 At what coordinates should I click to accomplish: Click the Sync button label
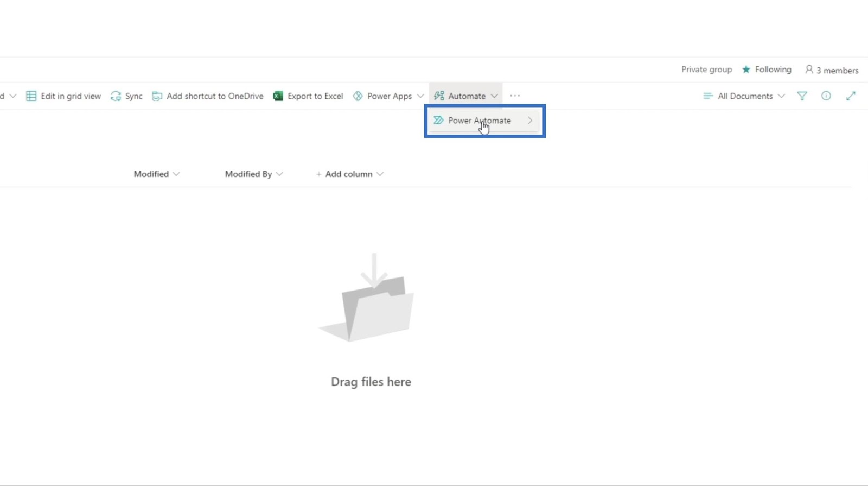[x=133, y=96]
